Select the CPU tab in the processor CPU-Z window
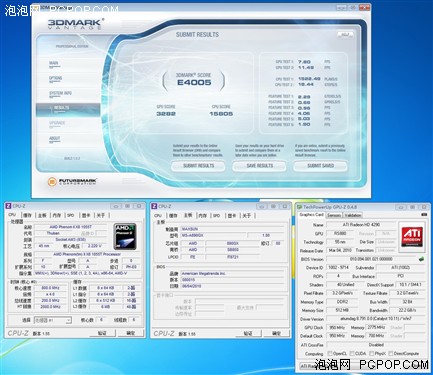This screenshot has width=433, height=375. tap(12, 215)
